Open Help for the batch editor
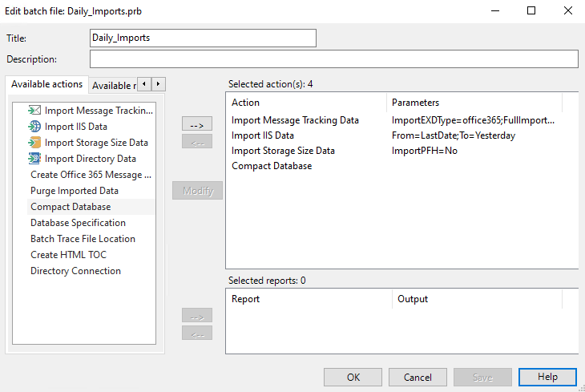 (x=547, y=377)
